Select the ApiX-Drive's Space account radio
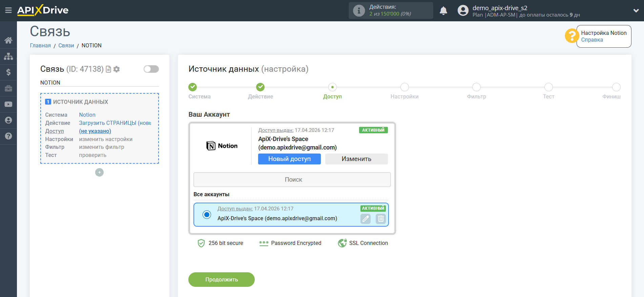 coord(207,214)
